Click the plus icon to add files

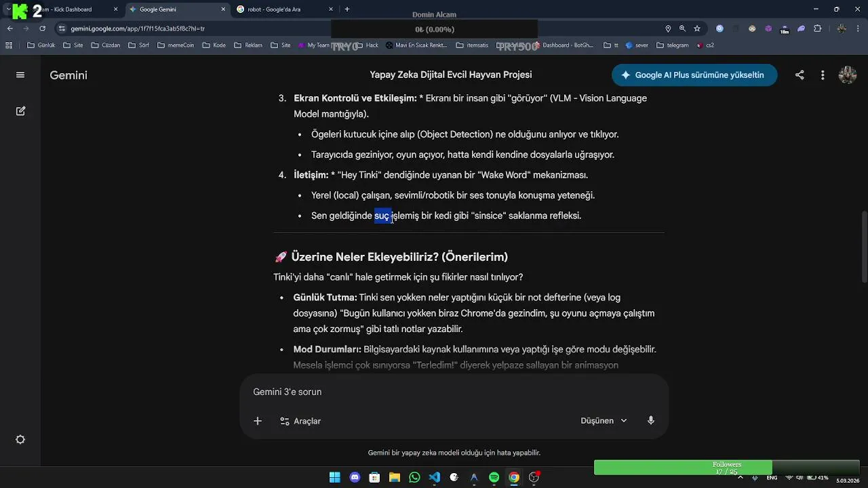point(258,421)
